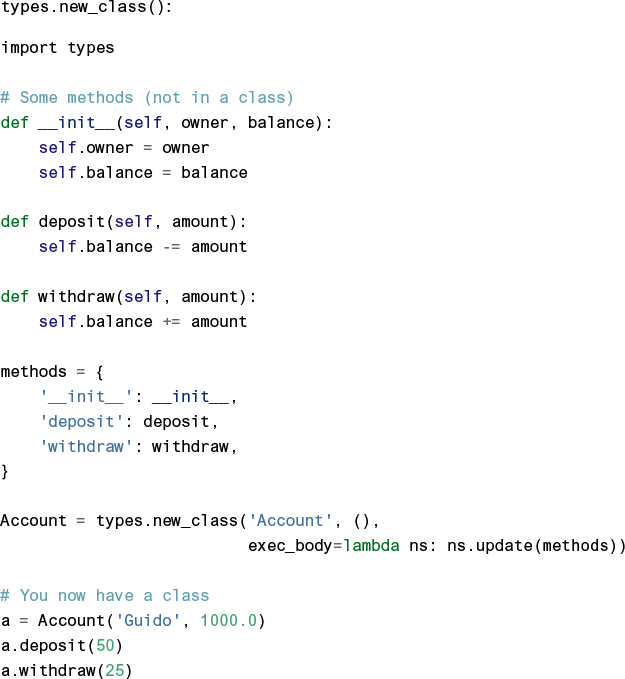
Task: Click the 'self.owner = owner' assignment line
Action: click(124, 148)
